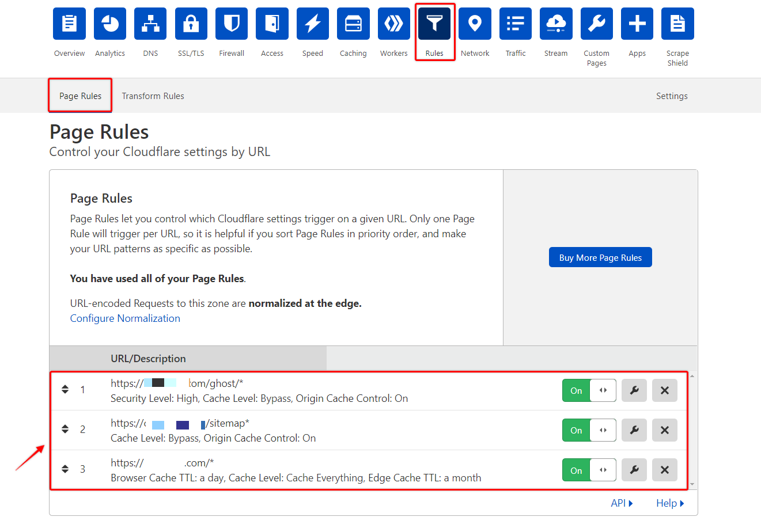Screen dimensions: 761x532
Task: Select the Rules funnel icon
Action: click(x=434, y=24)
